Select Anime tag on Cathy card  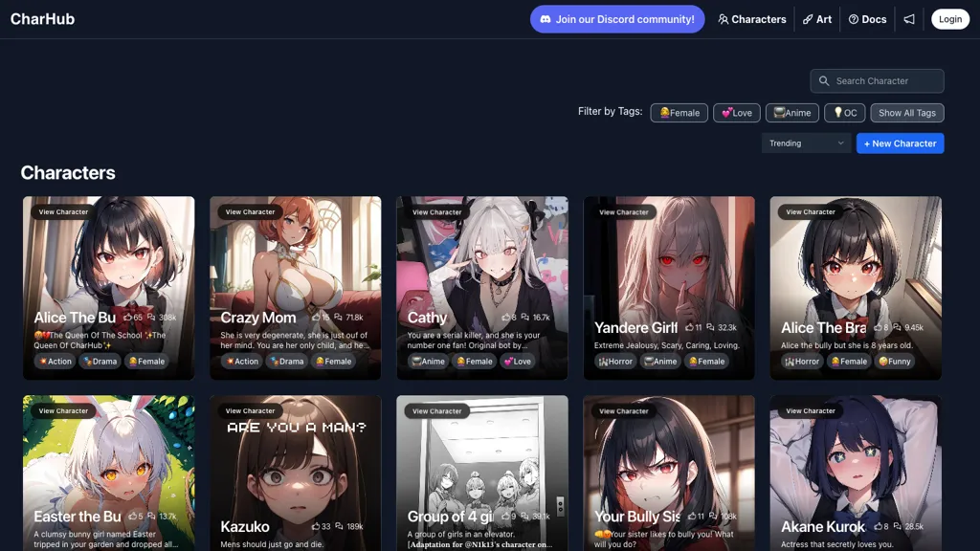pyautogui.click(x=429, y=361)
